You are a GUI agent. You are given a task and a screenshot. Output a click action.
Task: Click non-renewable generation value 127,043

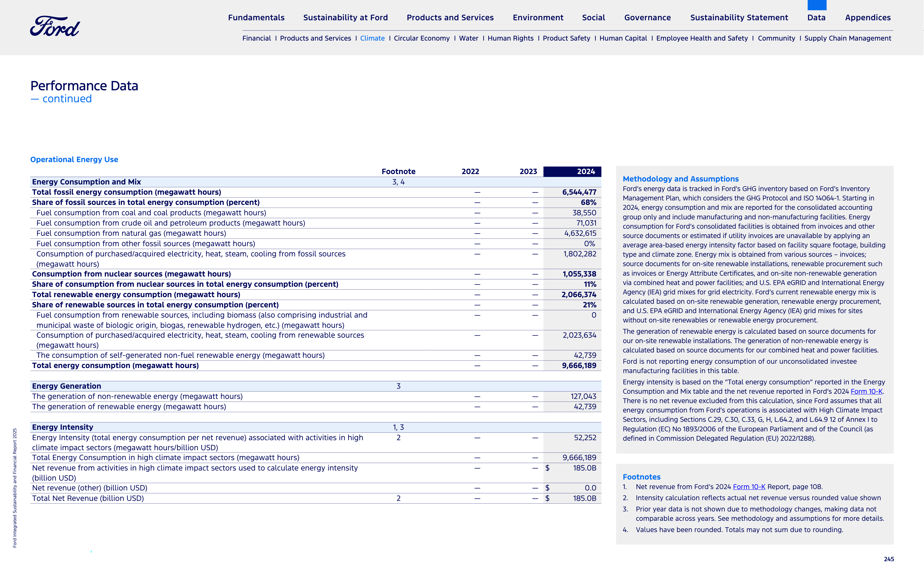583,396
